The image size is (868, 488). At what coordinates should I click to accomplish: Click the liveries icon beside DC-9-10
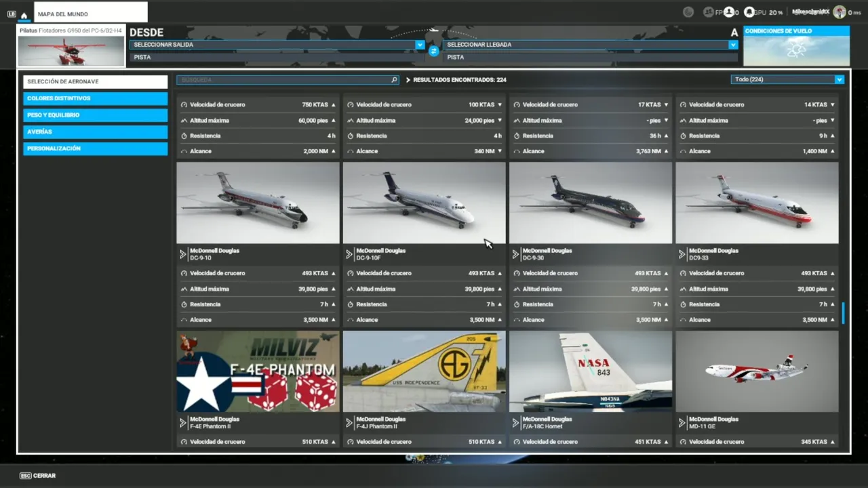pyautogui.click(x=182, y=254)
